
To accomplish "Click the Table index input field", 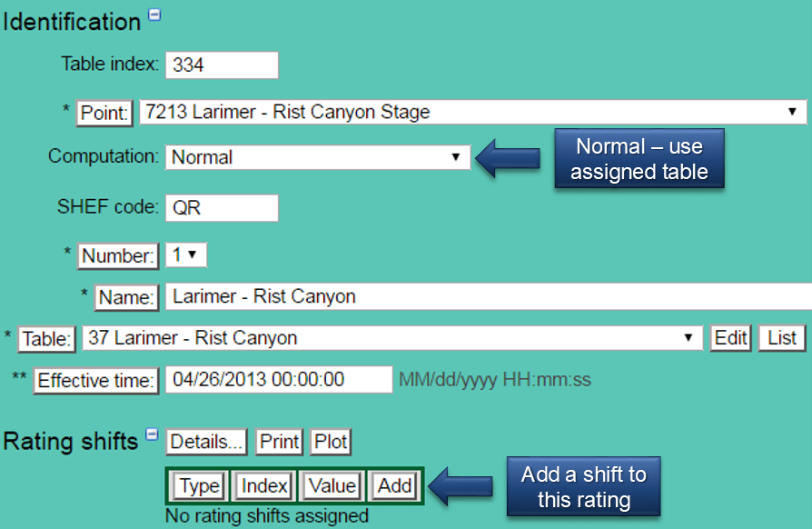I will click(223, 65).
